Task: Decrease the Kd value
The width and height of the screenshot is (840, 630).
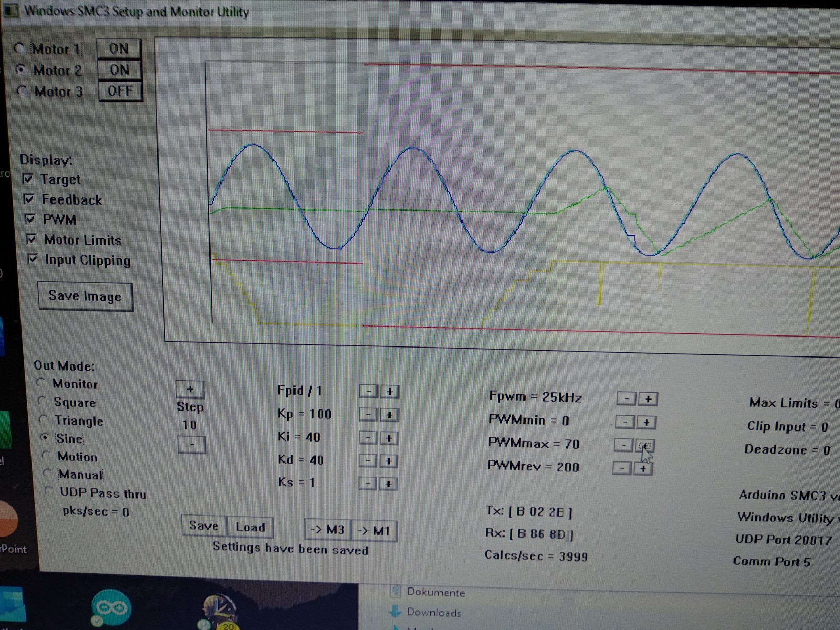Action: tap(368, 461)
